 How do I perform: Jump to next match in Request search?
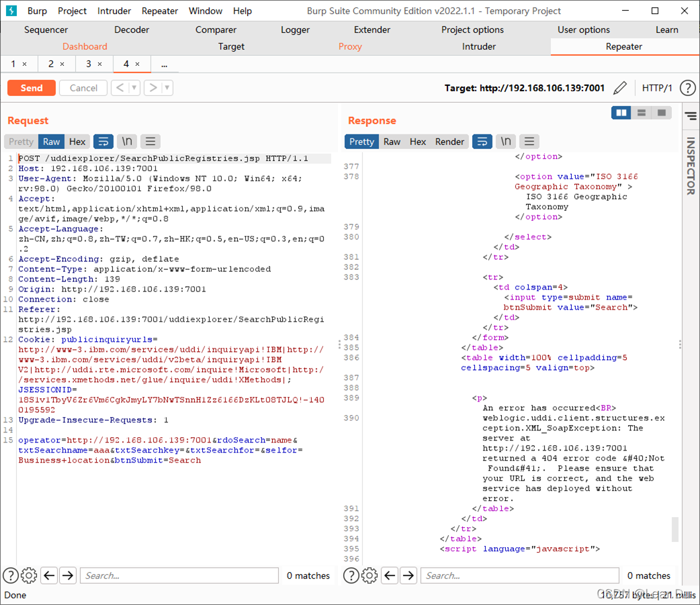coord(68,575)
